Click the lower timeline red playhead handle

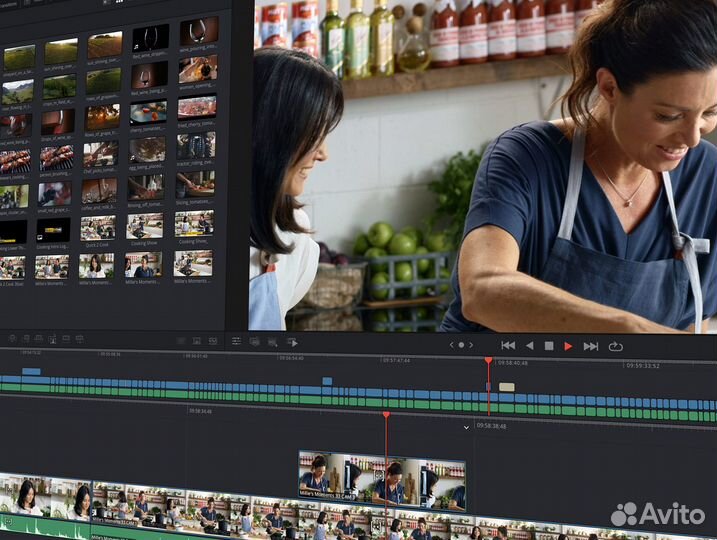pyautogui.click(x=386, y=414)
